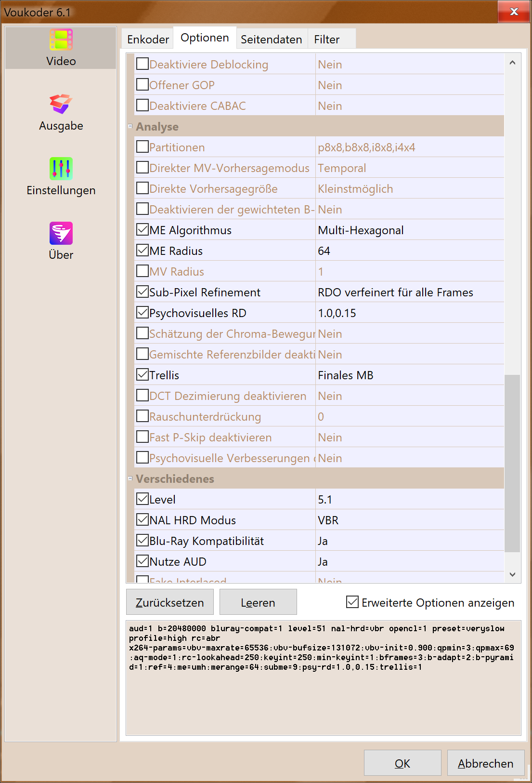Image resolution: width=532 pixels, height=783 pixels.
Task: Open the NAL HRD Modus VBR value
Action: pyautogui.click(x=409, y=520)
